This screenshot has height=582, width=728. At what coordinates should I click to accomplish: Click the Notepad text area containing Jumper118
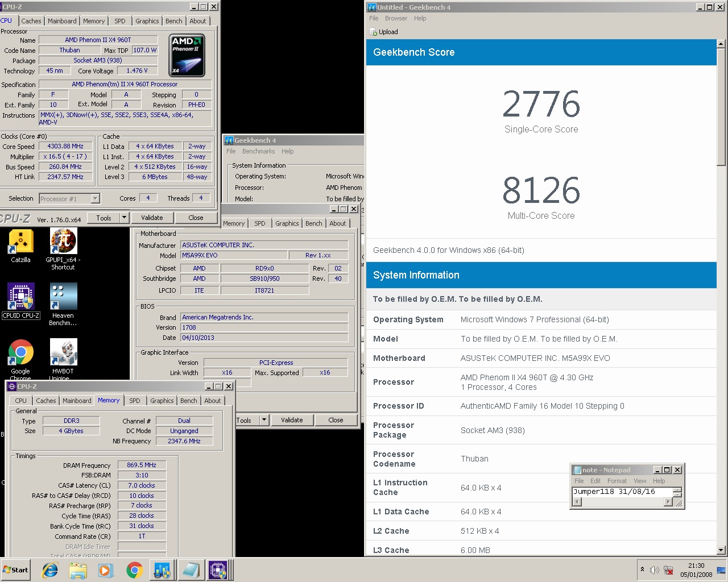pos(622,492)
